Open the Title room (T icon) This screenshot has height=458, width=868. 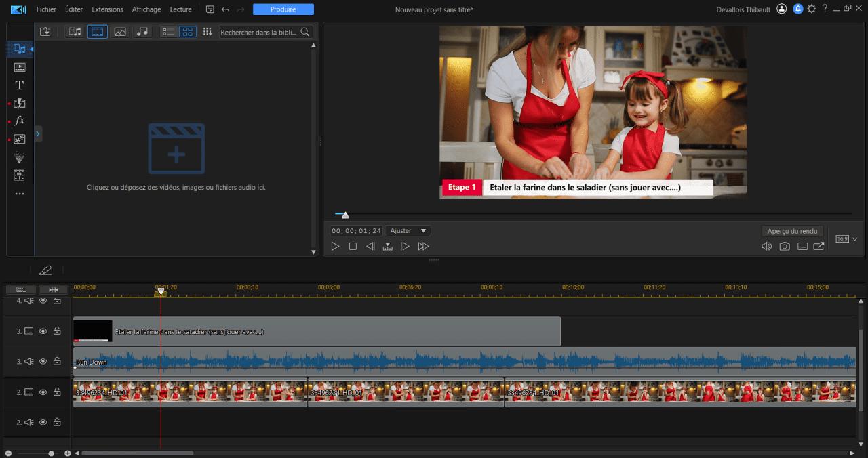tap(20, 85)
